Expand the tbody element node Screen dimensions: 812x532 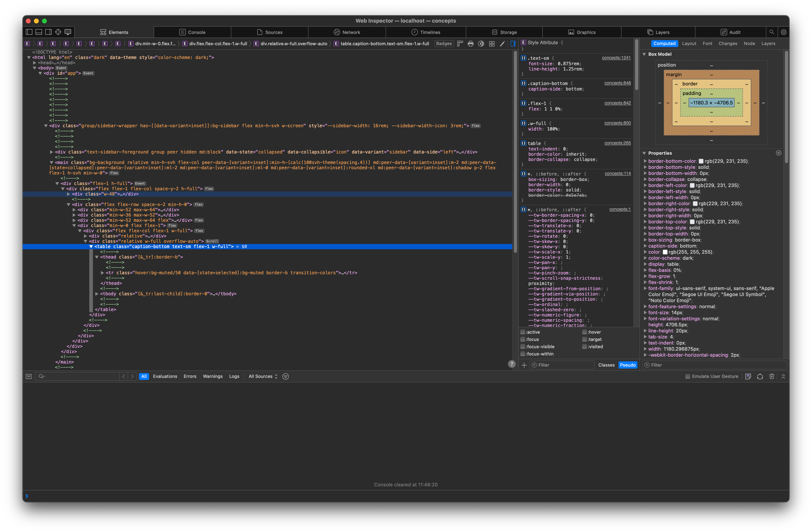click(97, 294)
